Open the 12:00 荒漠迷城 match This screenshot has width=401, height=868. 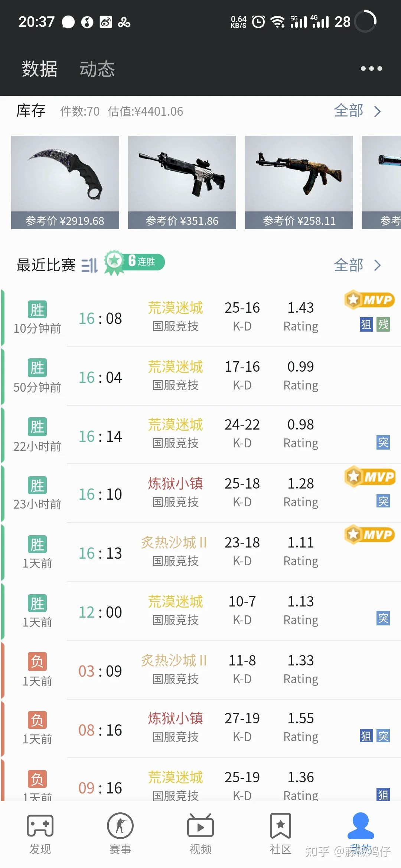[200, 611]
